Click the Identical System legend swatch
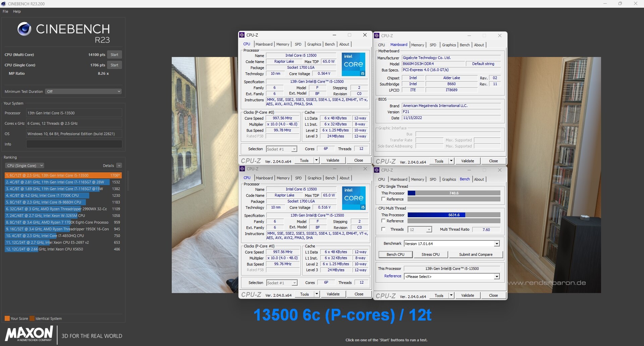 click(x=32, y=319)
